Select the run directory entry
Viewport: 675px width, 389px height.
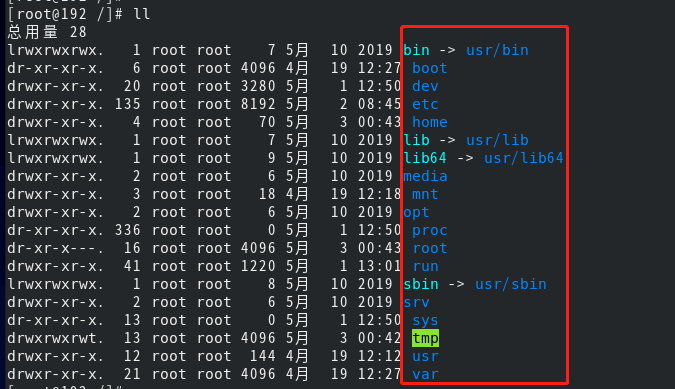coord(425,266)
